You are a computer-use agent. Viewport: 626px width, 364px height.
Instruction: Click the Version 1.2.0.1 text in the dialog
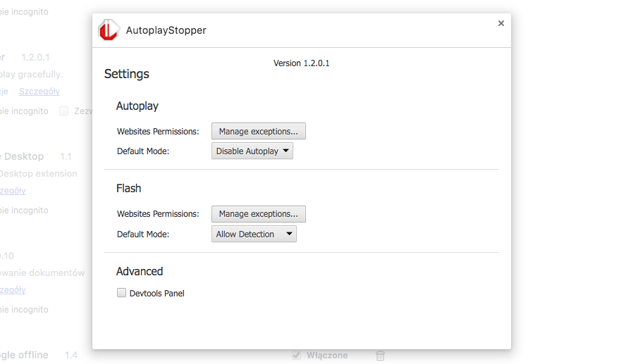pyautogui.click(x=301, y=63)
